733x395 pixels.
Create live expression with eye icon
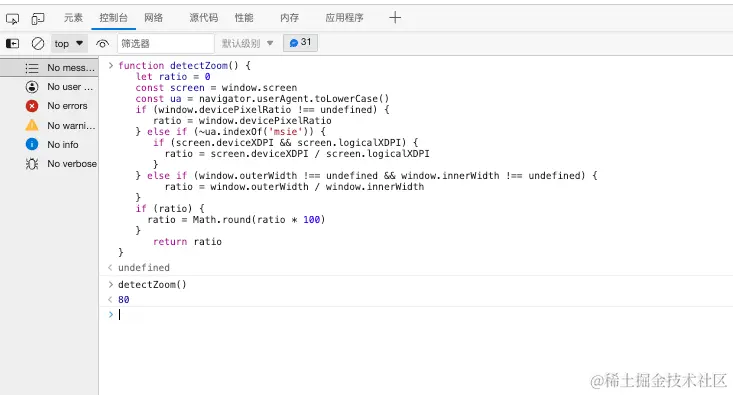coord(102,44)
